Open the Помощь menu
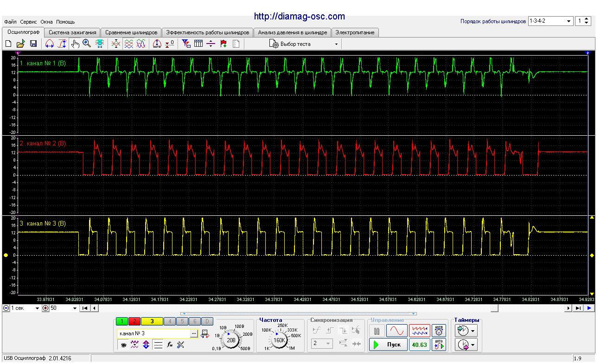 [x=65, y=22]
